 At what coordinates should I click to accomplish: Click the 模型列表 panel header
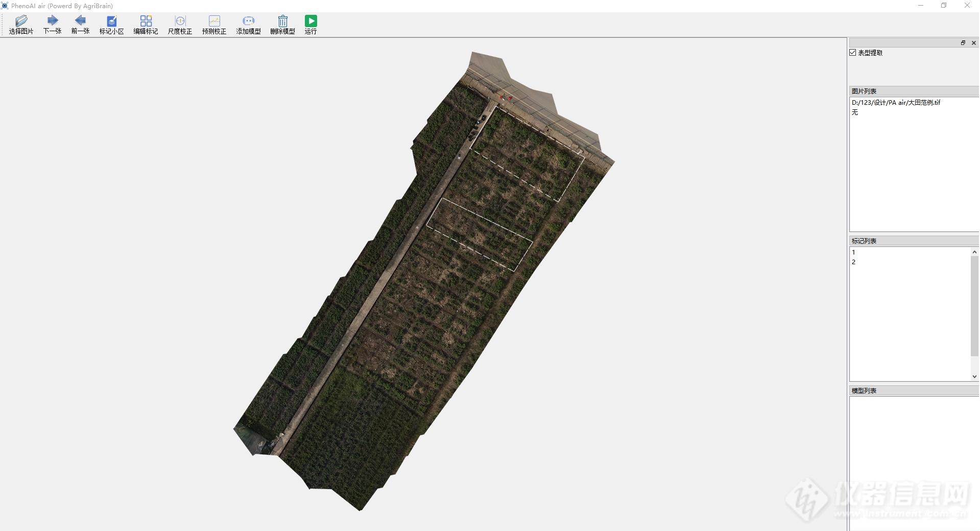[x=914, y=390]
